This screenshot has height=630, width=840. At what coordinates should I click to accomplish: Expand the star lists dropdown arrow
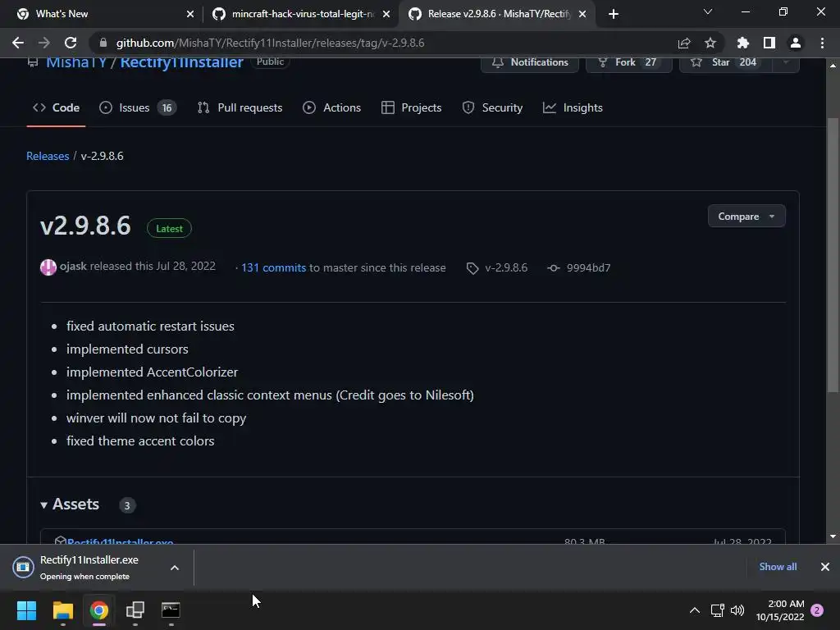point(786,62)
